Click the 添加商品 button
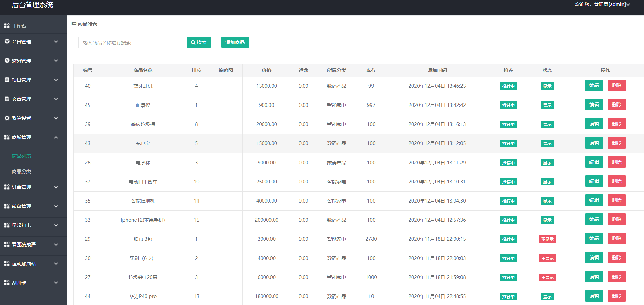 (235, 42)
